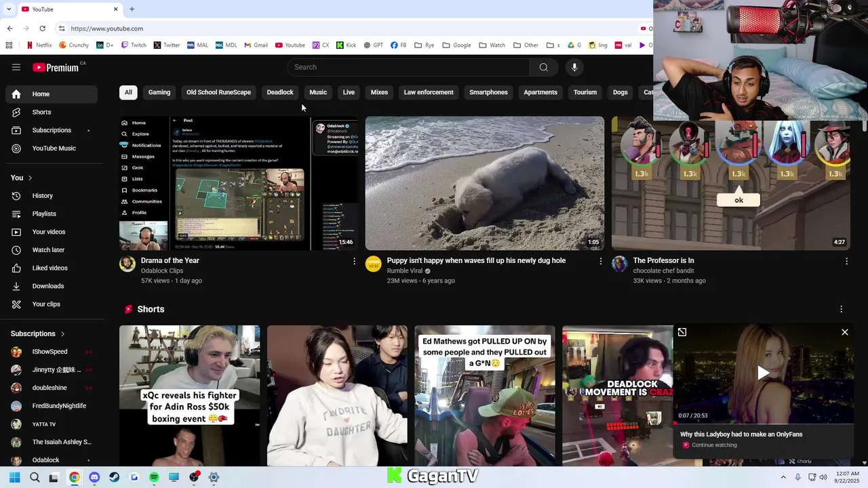Open chocolate chef bandit channel avatar
The height and width of the screenshot is (488, 868).
coord(620,264)
